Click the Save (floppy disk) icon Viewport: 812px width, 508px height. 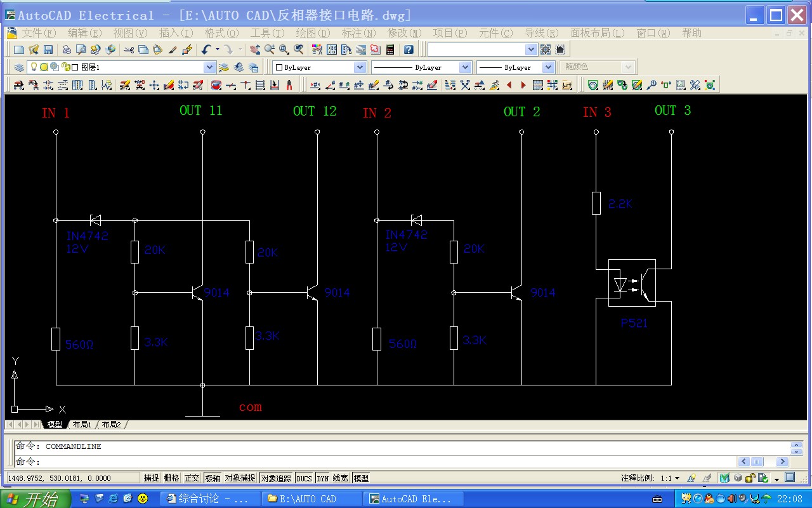click(x=47, y=50)
